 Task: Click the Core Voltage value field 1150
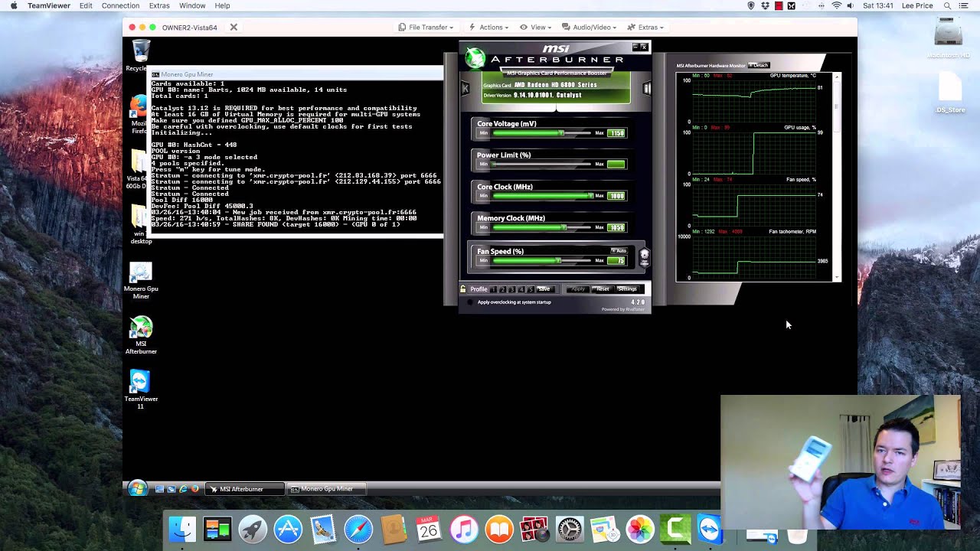pyautogui.click(x=616, y=133)
